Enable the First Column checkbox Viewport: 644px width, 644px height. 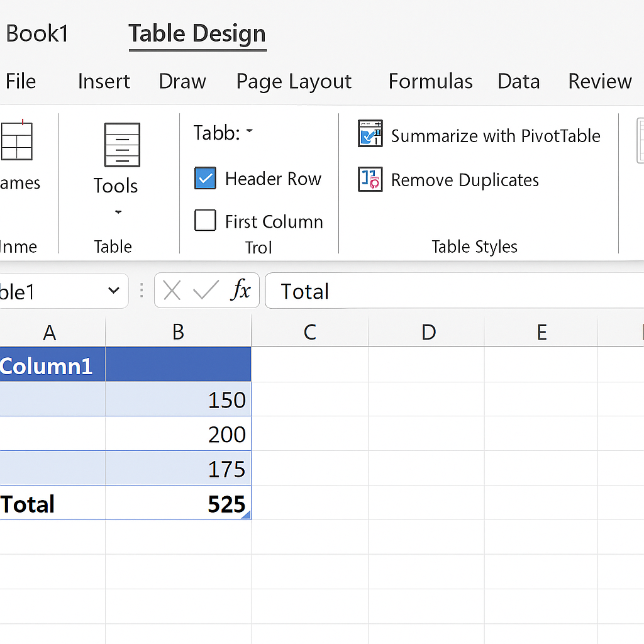click(206, 221)
